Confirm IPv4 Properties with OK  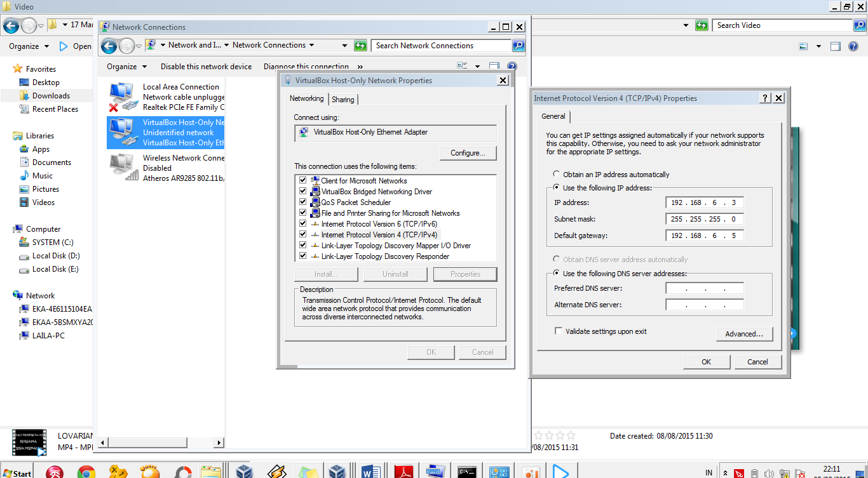pyautogui.click(x=706, y=362)
